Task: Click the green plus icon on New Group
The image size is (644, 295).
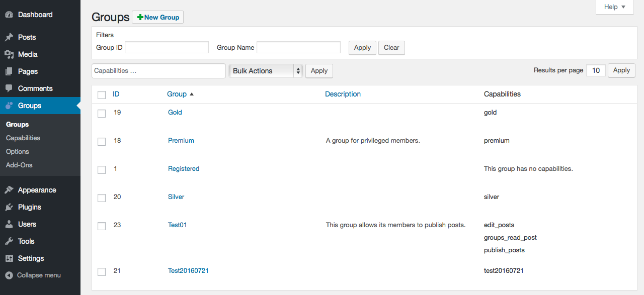Action: (140, 17)
